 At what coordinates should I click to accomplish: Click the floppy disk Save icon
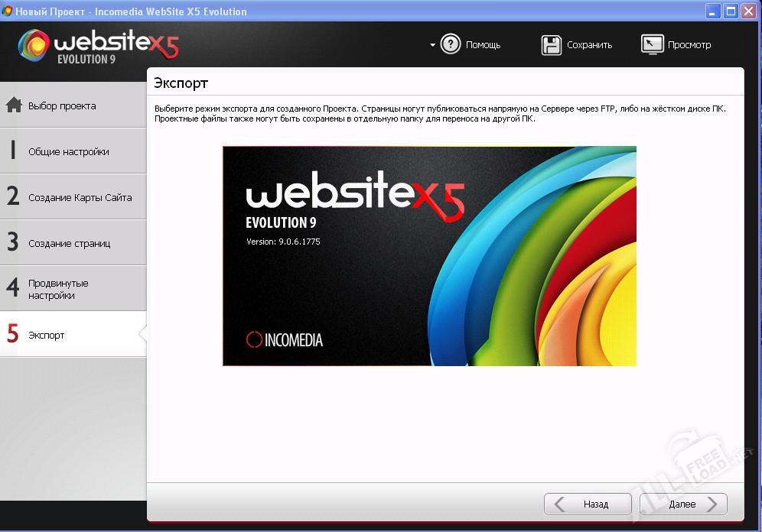552,44
